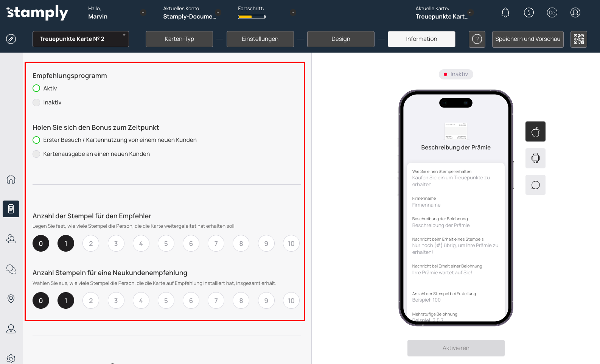This screenshot has width=600, height=364.
Task: Expand the Aktuelle Karte dropdown
Action: 470,12
